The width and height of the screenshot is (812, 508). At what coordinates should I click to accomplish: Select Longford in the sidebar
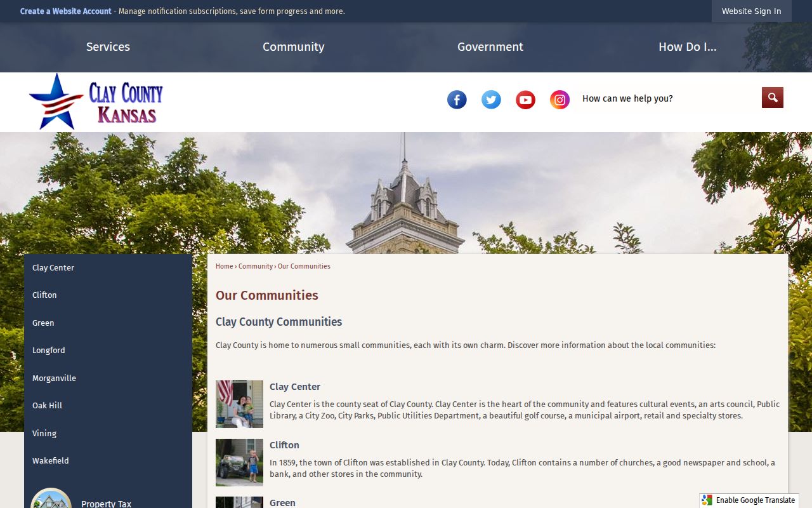pyautogui.click(x=108, y=351)
